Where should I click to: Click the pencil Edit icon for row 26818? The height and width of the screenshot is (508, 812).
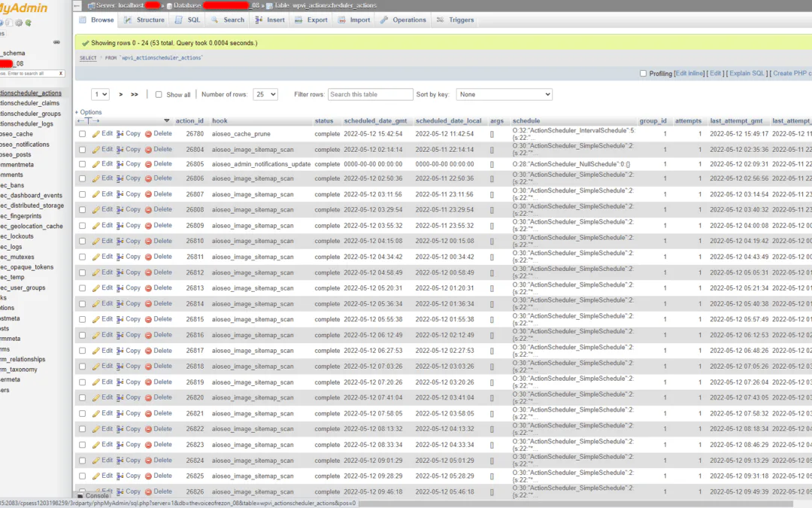95,367
